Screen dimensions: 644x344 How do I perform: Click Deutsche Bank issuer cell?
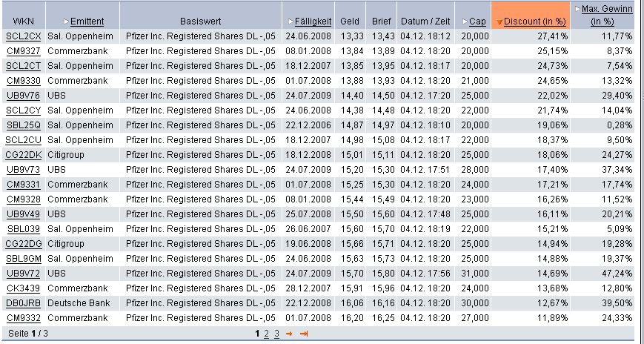[79, 303]
